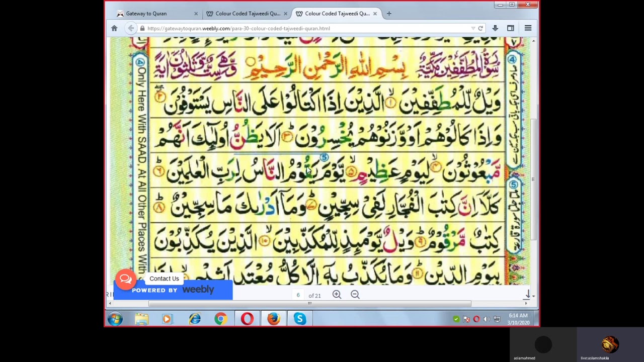
Task: Open the Windows Start menu
Action: click(115, 319)
